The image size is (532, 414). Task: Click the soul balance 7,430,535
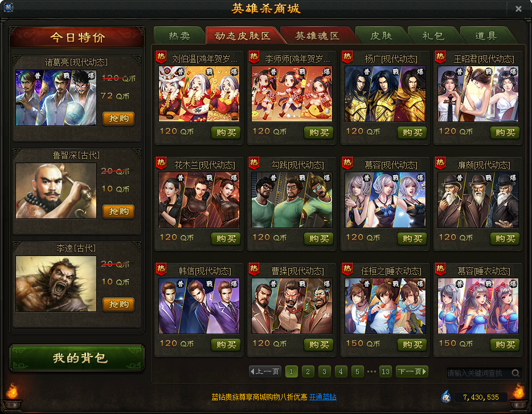tap(481, 397)
